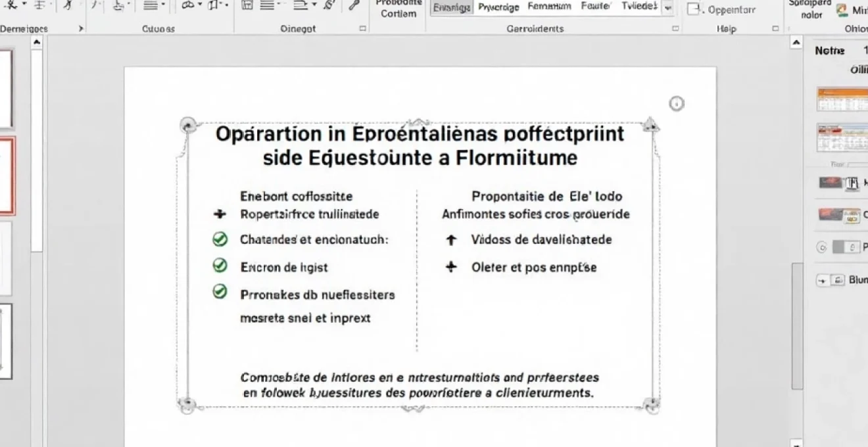Viewport: 868px width, 447px height.
Task: Click the document icon in the right pane row labelled H
Action: pos(852,183)
